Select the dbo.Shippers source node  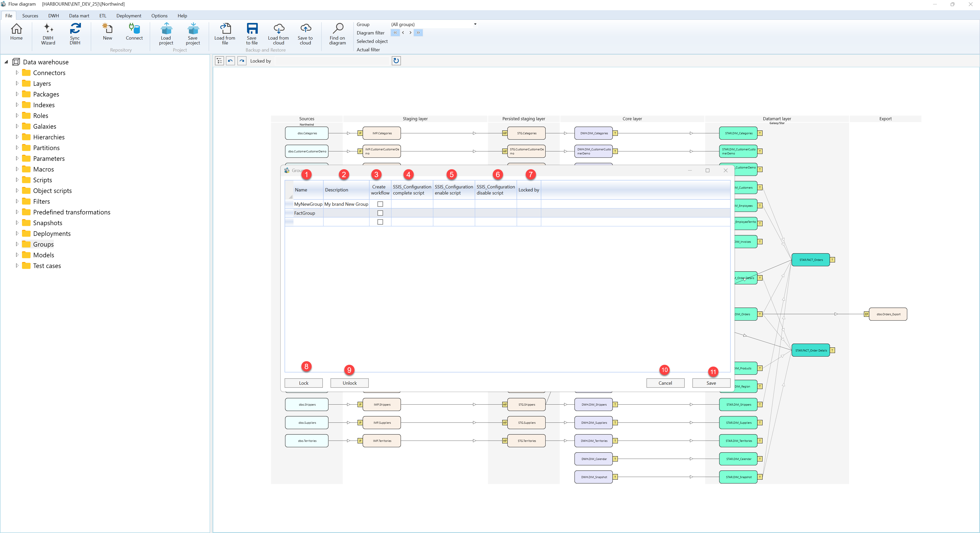coord(307,405)
